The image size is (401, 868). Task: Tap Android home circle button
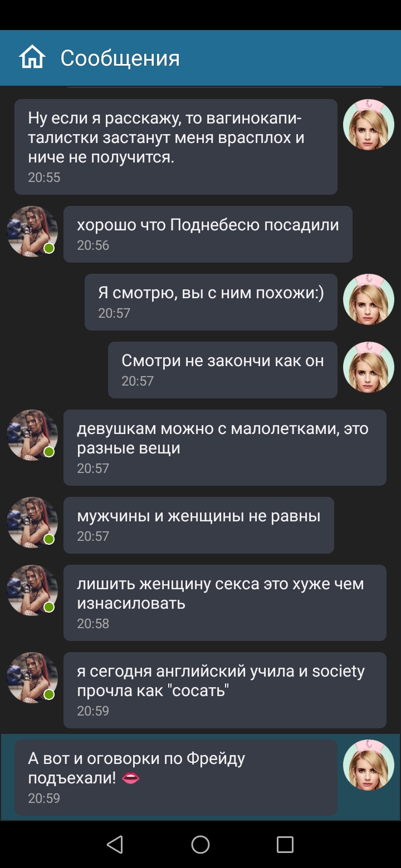coord(200,845)
